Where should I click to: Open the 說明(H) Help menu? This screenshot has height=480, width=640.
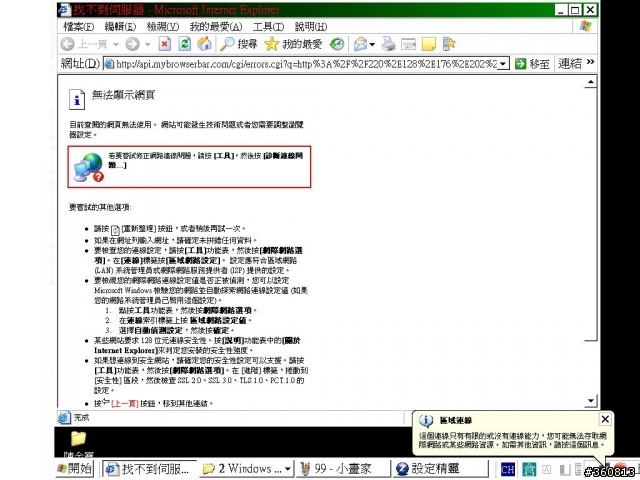(x=311, y=27)
